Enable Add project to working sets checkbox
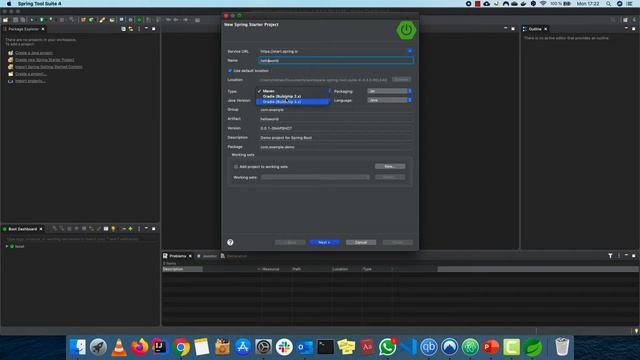 click(x=236, y=167)
